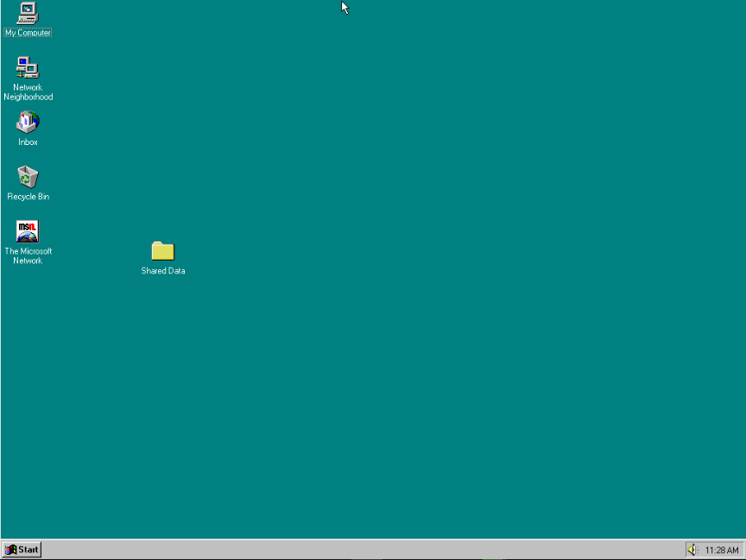
Task: Select the Shared Data folder icon
Action: pos(163,251)
